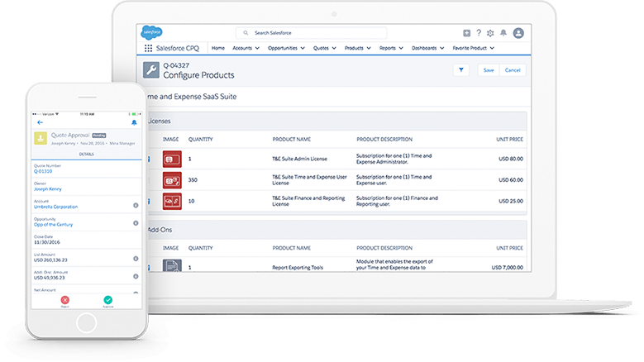Tap the USD 260,136.23 list amount
This screenshot has height=362, width=644.
(x=50, y=260)
